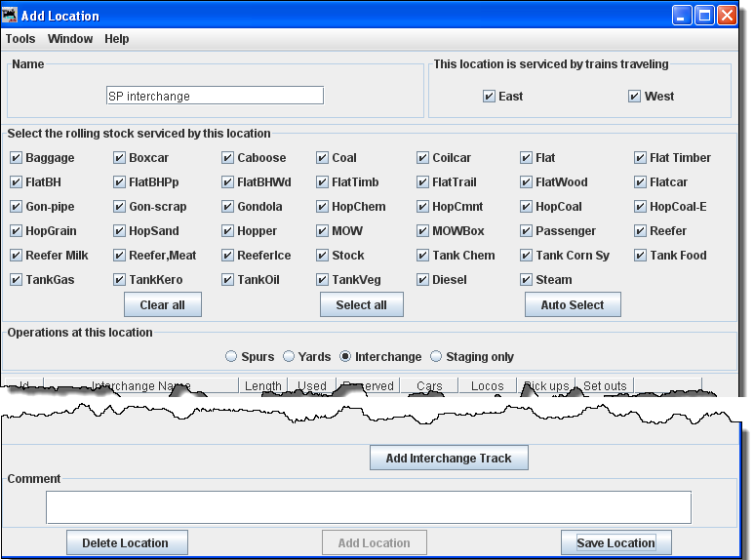Choose the Yards operation option
Image resolution: width=754 pixels, height=560 pixels.
pyautogui.click(x=290, y=357)
